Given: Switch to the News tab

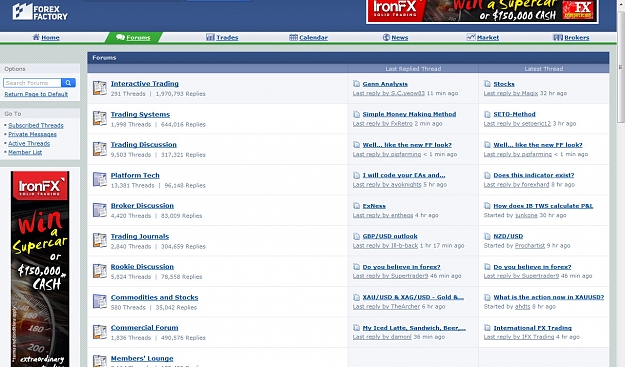Looking at the screenshot, I should (395, 37).
